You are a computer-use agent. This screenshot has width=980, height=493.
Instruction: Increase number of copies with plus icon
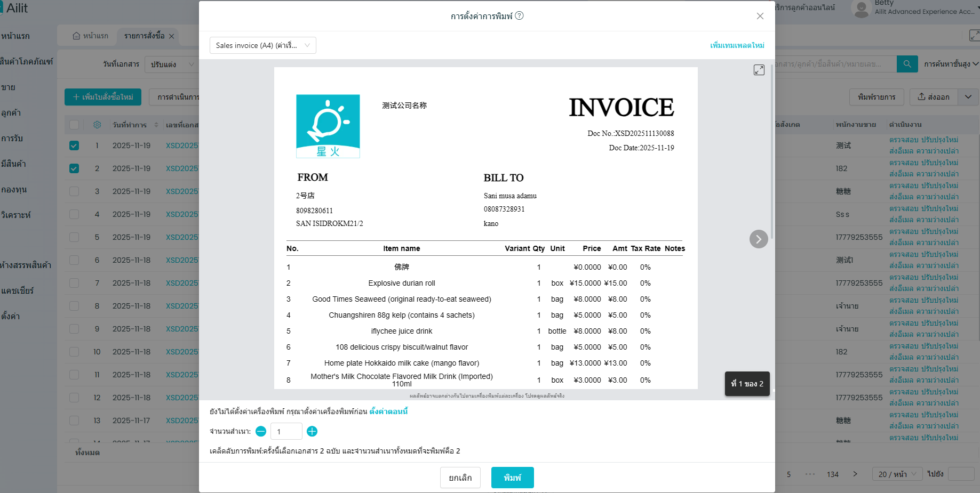tap(312, 431)
